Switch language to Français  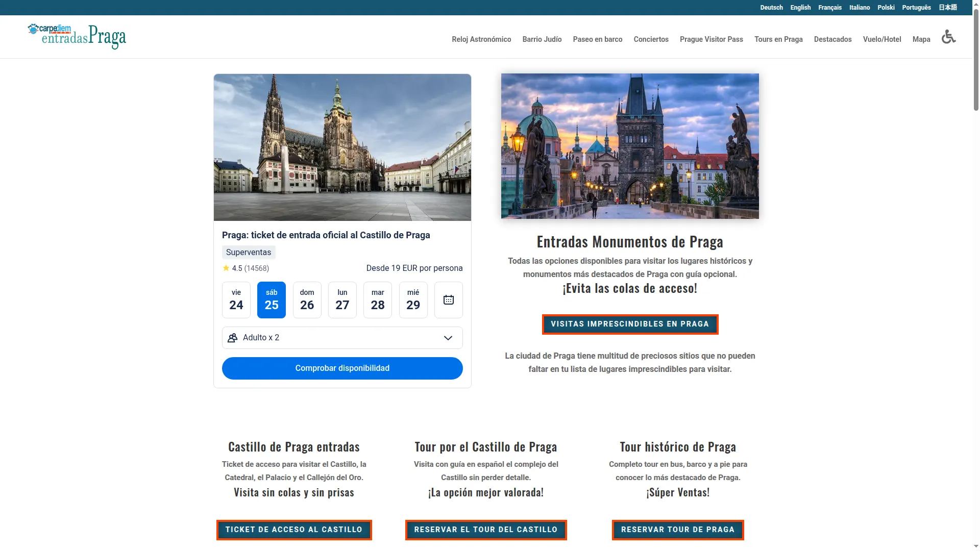[830, 8]
